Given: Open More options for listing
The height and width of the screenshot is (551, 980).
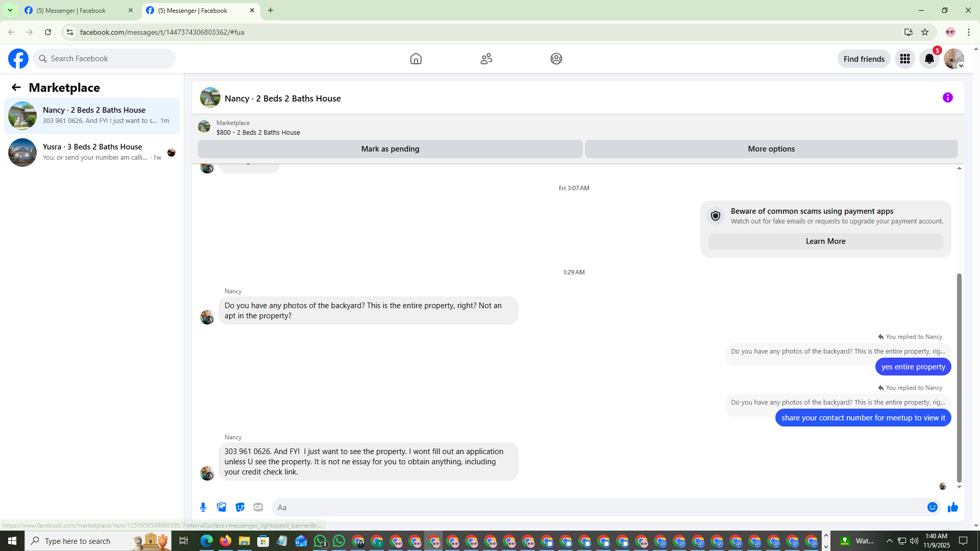Looking at the screenshot, I should (x=771, y=149).
